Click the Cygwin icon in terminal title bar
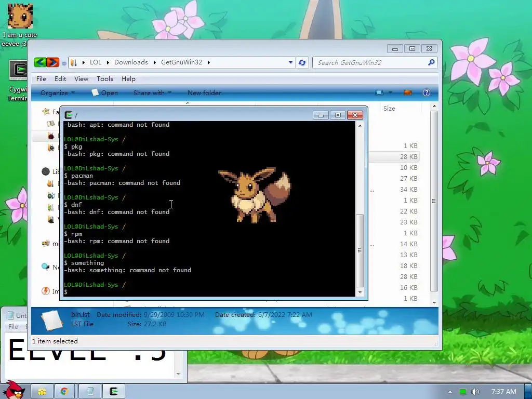This screenshot has height=399, width=532. pyautogui.click(x=69, y=115)
